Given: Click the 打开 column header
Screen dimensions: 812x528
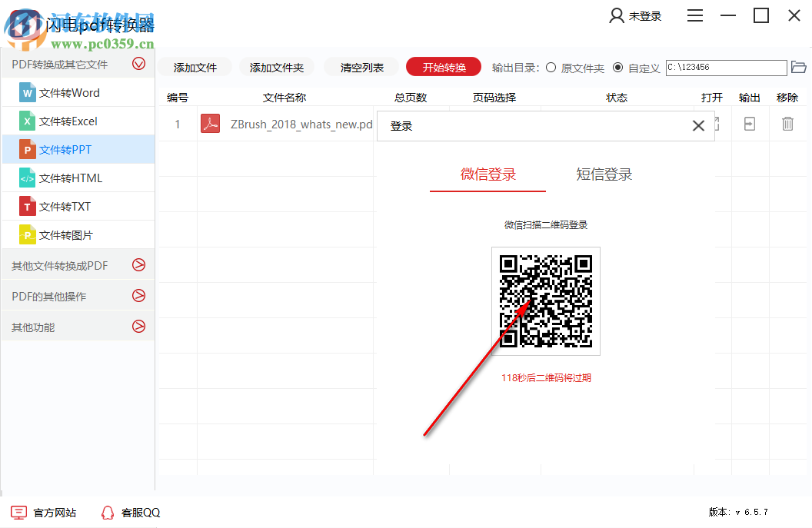Looking at the screenshot, I should click(x=712, y=98).
